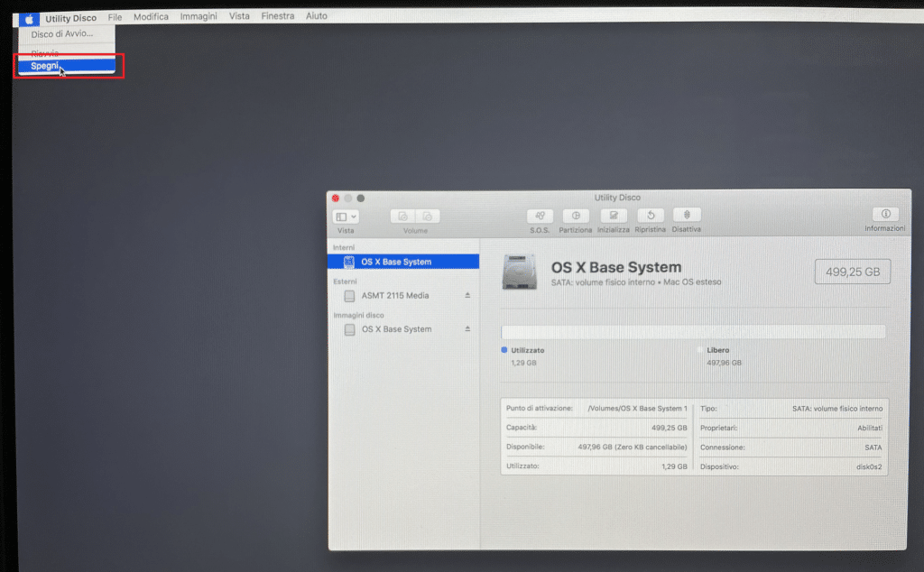Click the Partiziona toolbar icon
The width and height of the screenshot is (924, 572).
point(576,216)
